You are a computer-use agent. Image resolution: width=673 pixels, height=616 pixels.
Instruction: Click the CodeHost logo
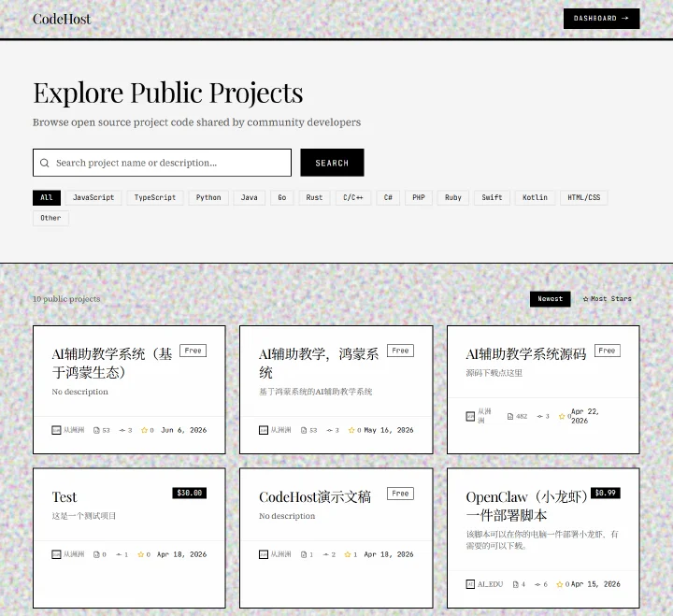(x=62, y=19)
